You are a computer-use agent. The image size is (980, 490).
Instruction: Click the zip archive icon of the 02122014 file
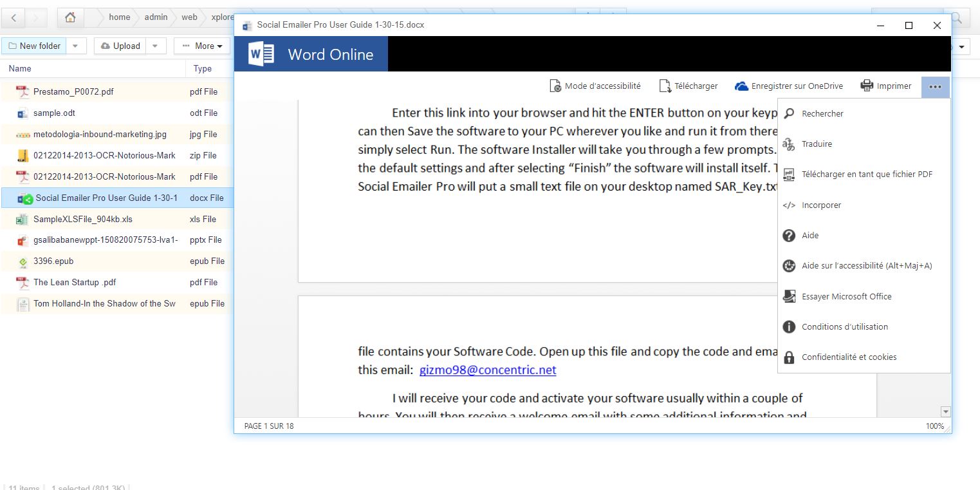coord(23,155)
